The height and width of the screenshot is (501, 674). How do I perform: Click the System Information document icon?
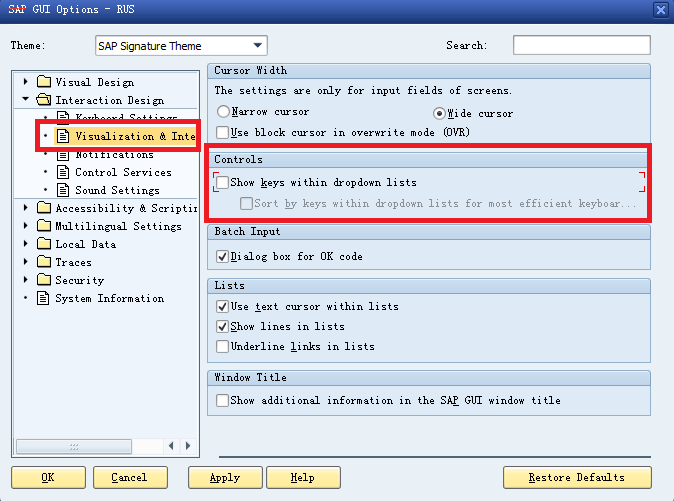[x=43, y=298]
